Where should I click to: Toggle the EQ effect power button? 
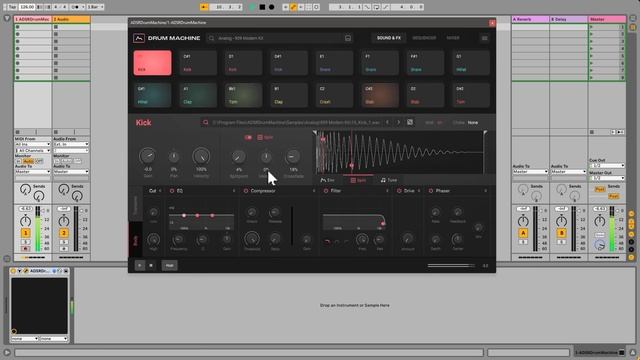[172, 191]
